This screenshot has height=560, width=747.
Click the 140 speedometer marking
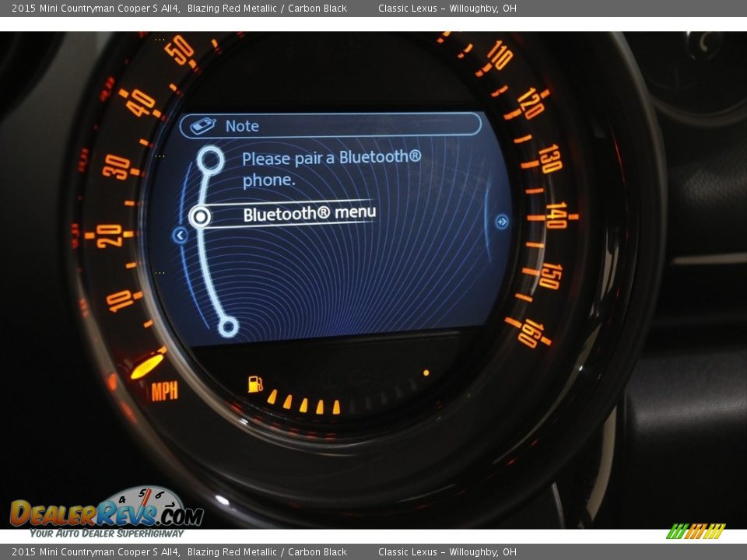[556, 215]
